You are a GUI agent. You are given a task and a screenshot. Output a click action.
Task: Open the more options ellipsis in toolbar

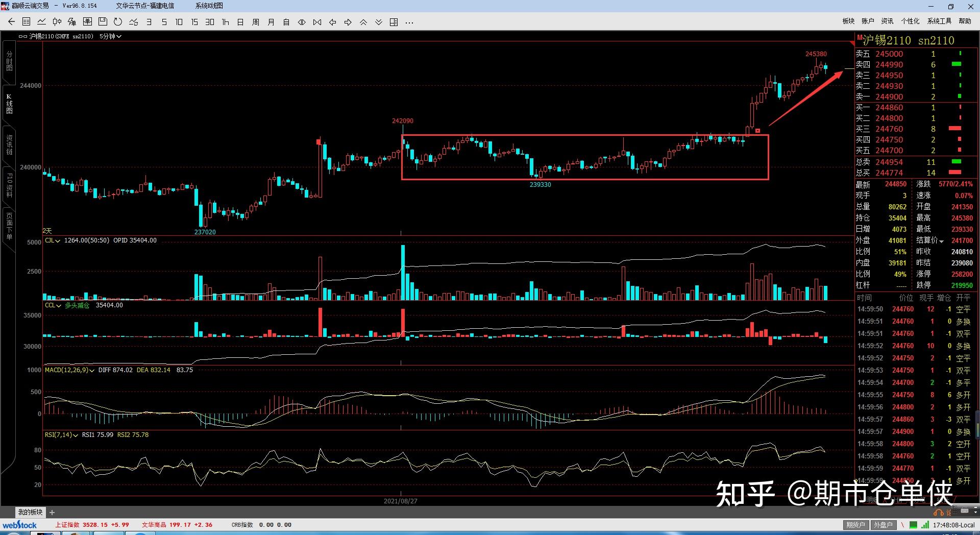pos(409,22)
